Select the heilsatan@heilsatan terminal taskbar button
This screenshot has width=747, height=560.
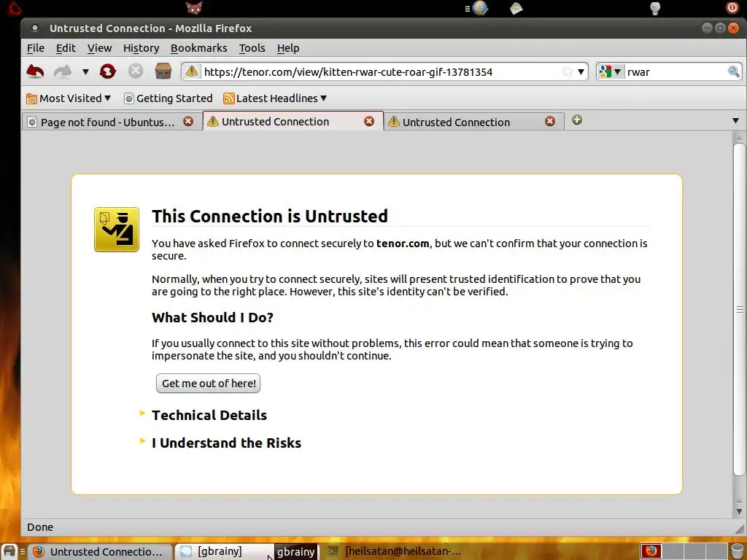[x=395, y=551]
